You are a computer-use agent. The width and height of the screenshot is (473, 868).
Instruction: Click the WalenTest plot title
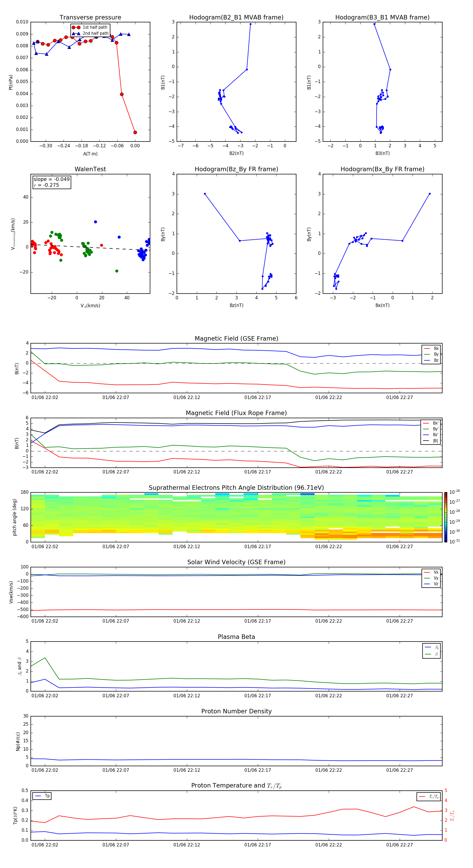(90, 169)
